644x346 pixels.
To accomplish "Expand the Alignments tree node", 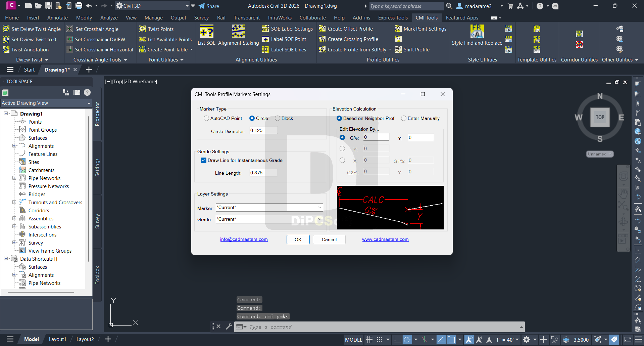I will (14, 146).
